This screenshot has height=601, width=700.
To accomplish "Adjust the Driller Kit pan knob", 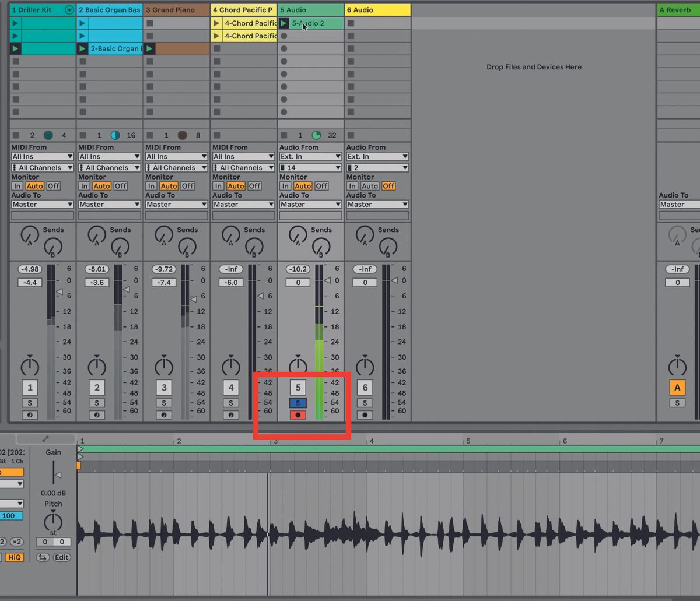I will pyautogui.click(x=30, y=365).
